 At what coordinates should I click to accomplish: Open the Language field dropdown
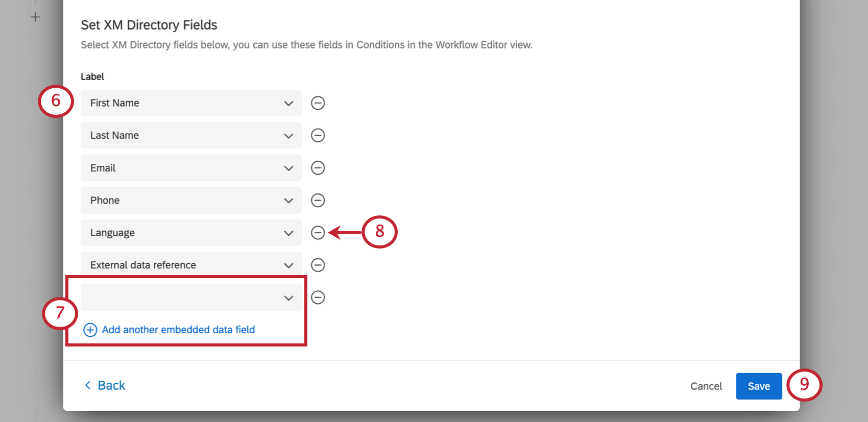click(x=288, y=233)
